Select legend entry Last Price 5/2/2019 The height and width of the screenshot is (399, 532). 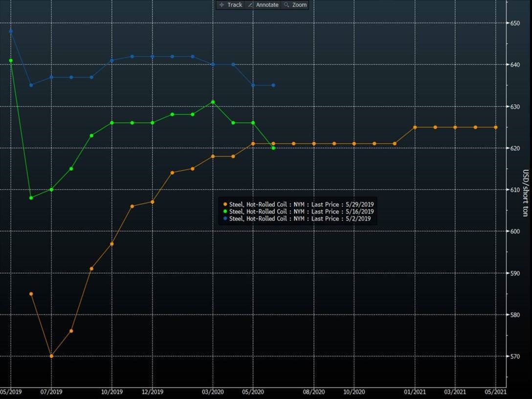pyautogui.click(x=300, y=219)
